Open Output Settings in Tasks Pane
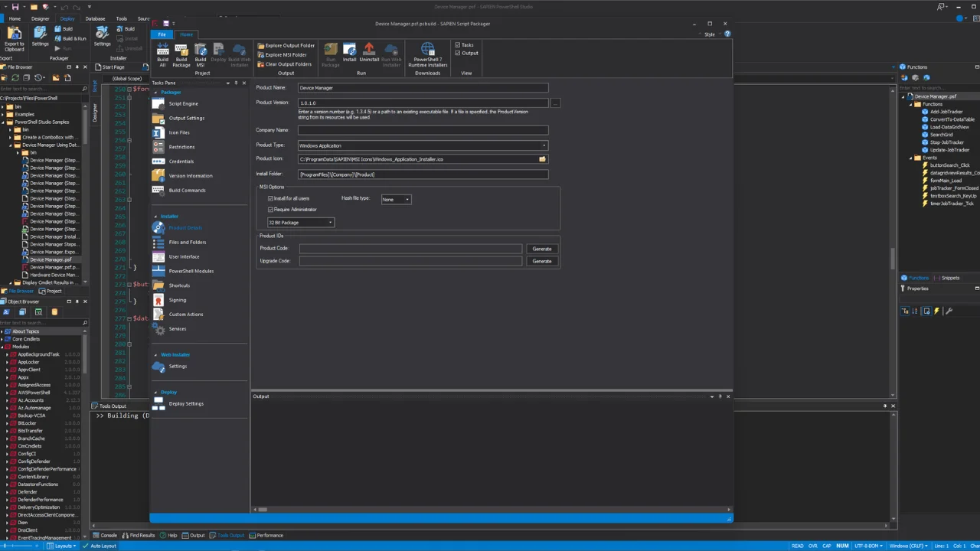 (x=186, y=118)
